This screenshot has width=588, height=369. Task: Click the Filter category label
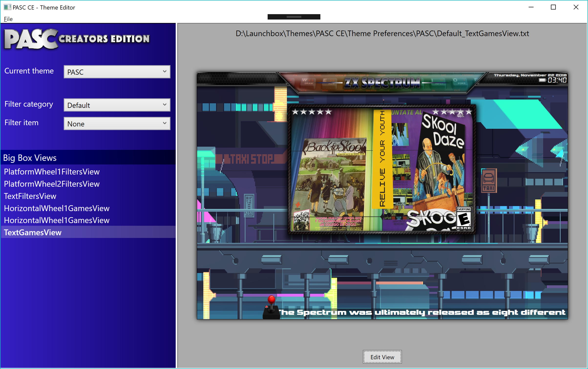click(x=29, y=104)
